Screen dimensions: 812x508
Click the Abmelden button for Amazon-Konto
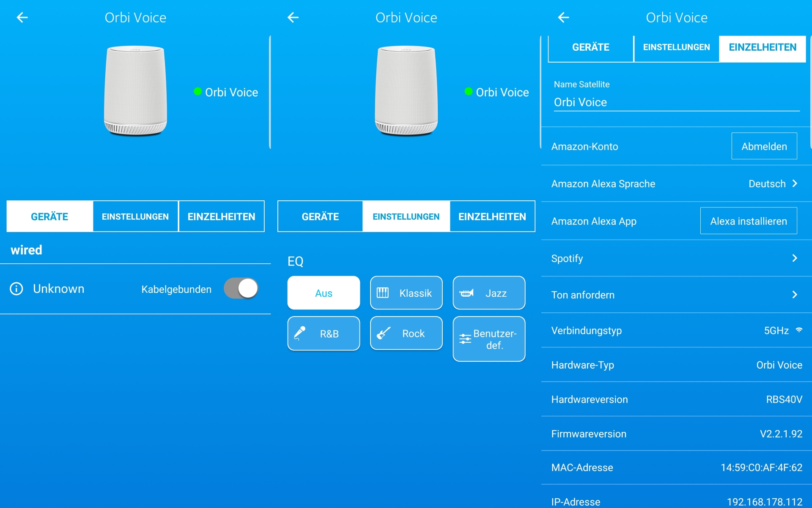(x=764, y=146)
